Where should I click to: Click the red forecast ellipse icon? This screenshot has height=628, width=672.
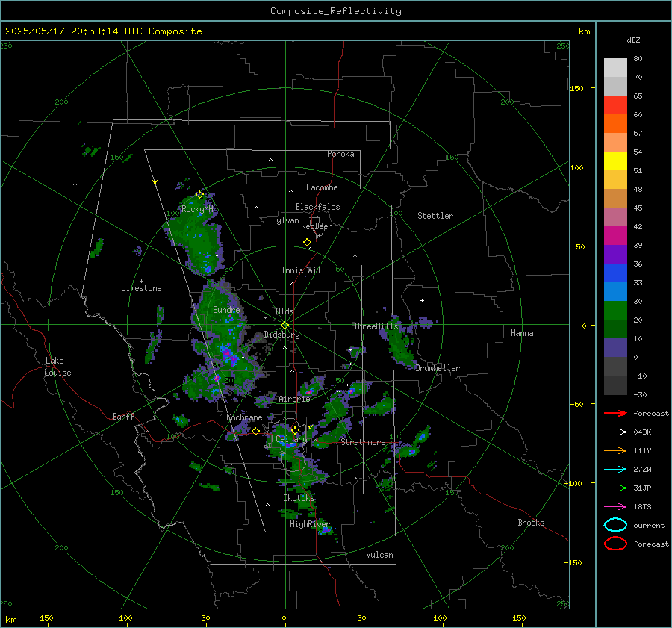click(615, 544)
